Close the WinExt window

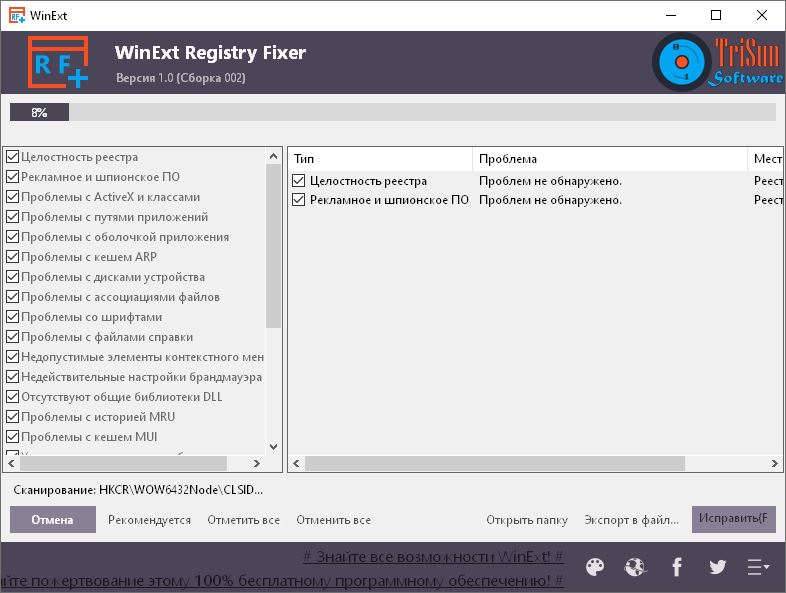(762, 16)
